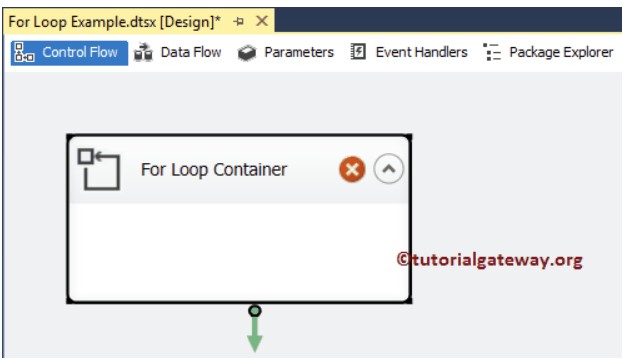This screenshot has width=623, height=360.
Task: Open the Event Handlers tab
Action: [409, 52]
